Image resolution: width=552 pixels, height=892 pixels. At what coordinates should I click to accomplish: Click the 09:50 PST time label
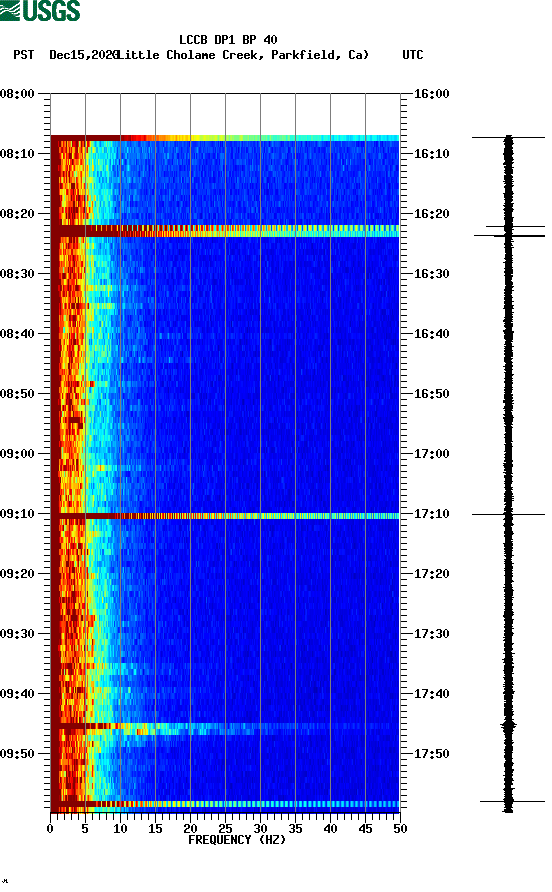pyautogui.click(x=18, y=754)
